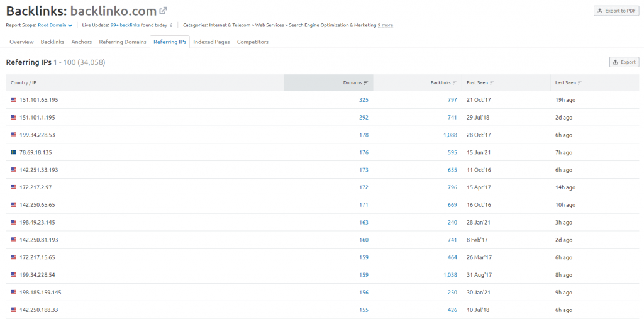Go to the Indexed Pages tab
This screenshot has height=319, width=644.
[x=211, y=42]
